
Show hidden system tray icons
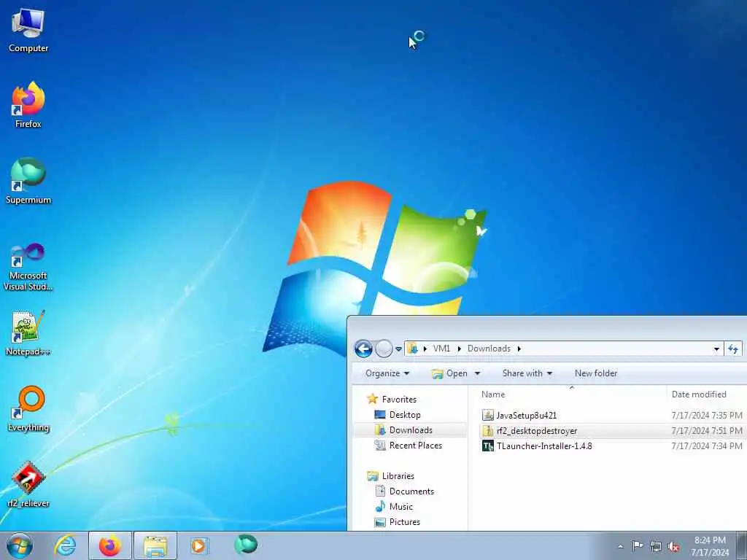pos(620,546)
